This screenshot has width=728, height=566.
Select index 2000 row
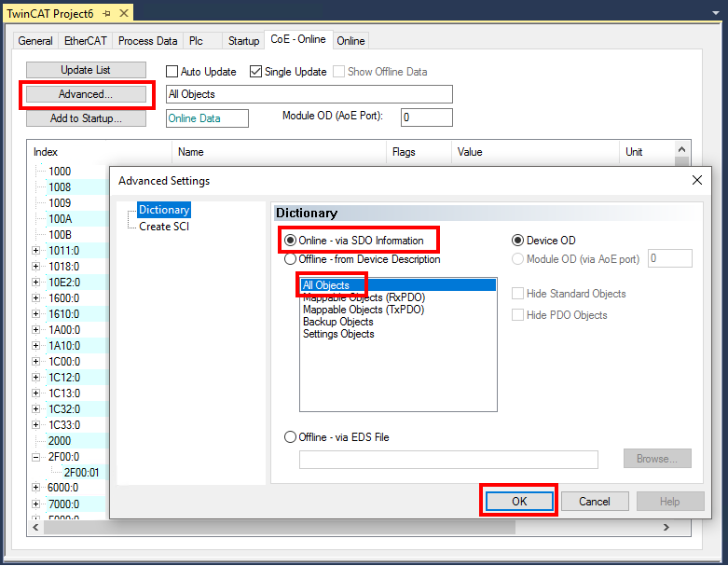click(x=60, y=441)
